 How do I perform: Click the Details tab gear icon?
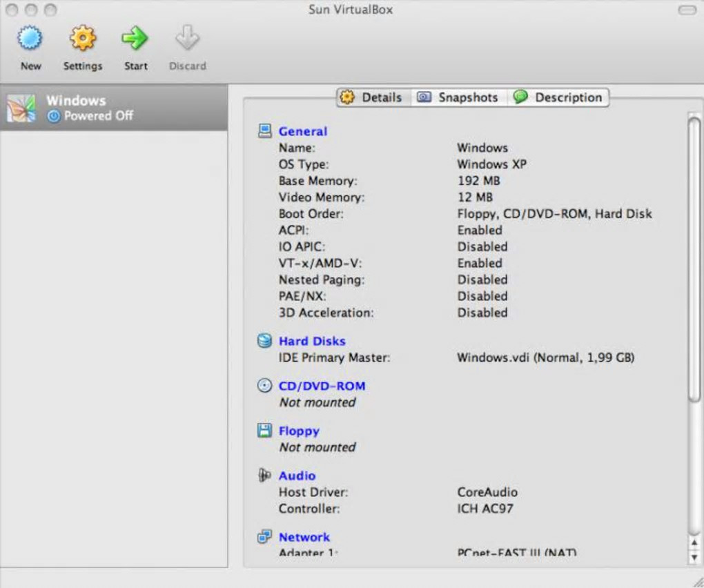[347, 97]
